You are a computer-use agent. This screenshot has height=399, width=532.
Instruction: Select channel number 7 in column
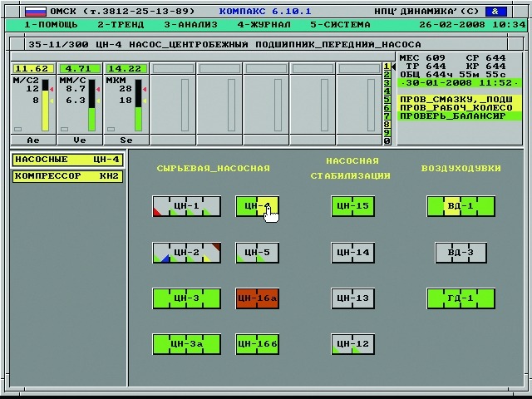387,116
